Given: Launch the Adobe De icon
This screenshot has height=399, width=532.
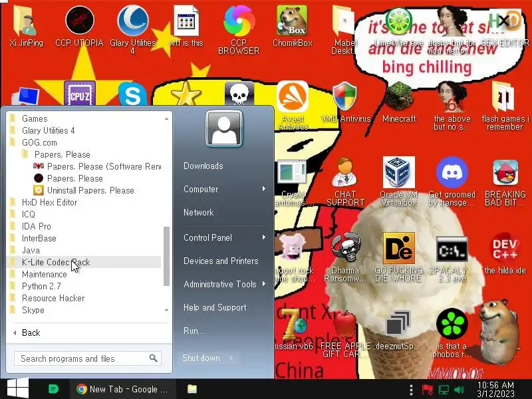Looking at the screenshot, I should [x=398, y=257].
